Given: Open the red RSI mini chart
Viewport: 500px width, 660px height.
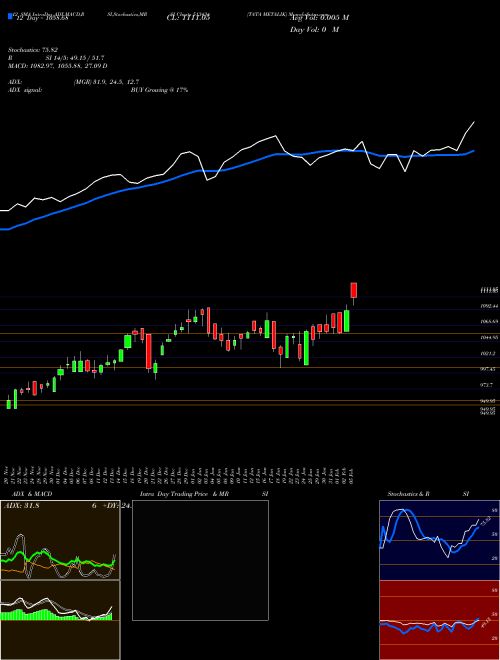Looking at the screenshot, I should [x=439, y=620].
